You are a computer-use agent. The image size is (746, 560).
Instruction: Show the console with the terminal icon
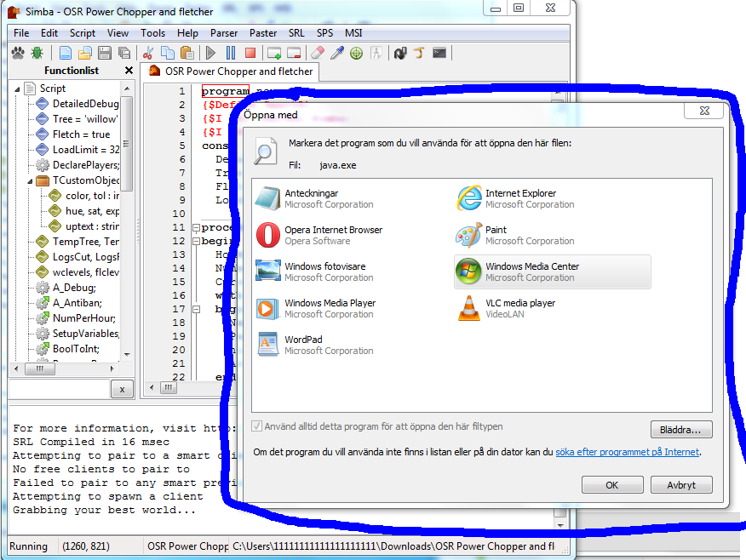click(x=439, y=53)
